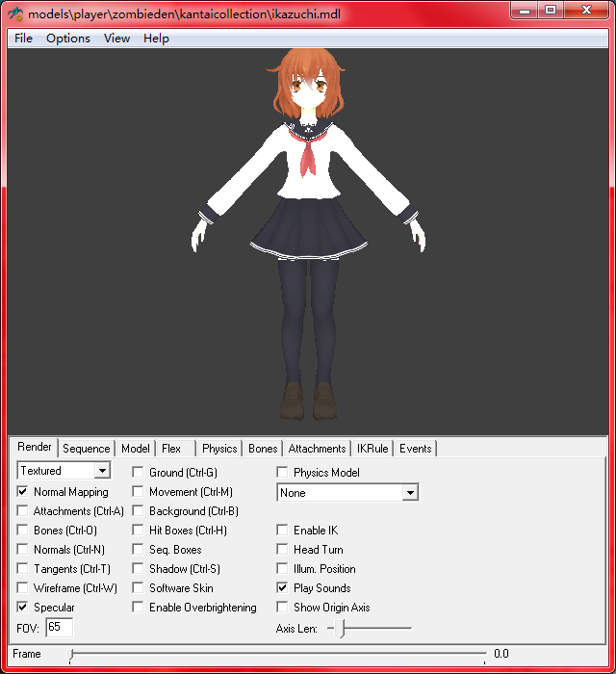
Task: Enable the Hit Boxes (Ctrl-H) checkbox
Action: (x=138, y=530)
